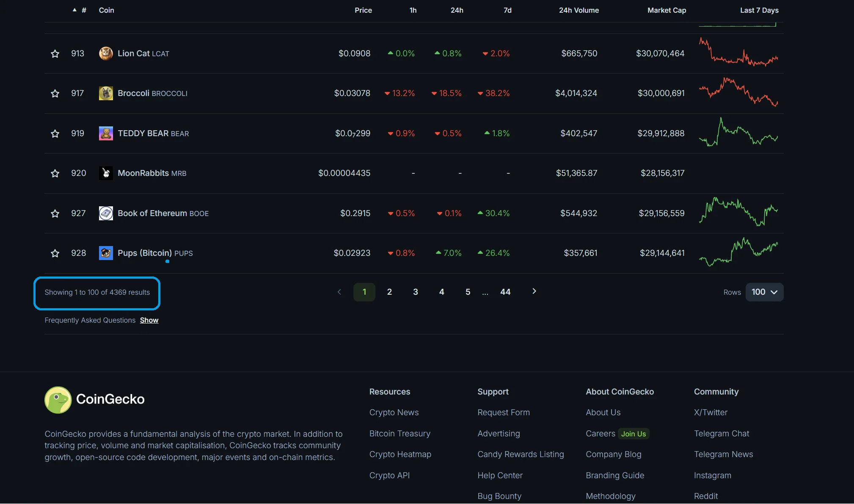Image resolution: width=854 pixels, height=504 pixels.
Task: Open the MoonRabbits coin icon
Action: 106,173
